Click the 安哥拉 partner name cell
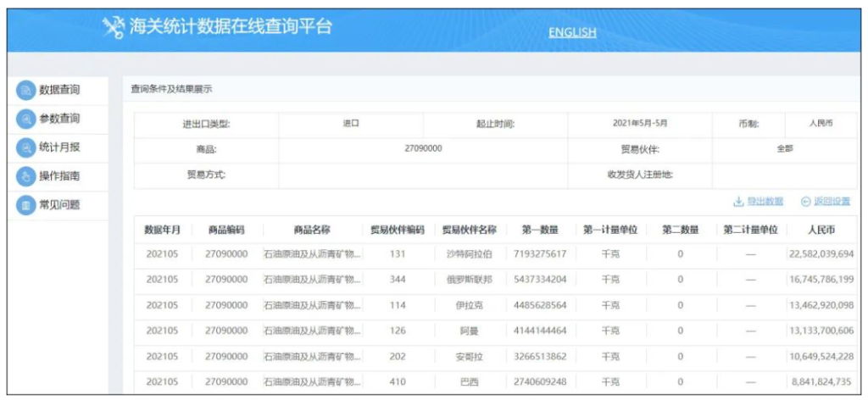868x400 pixels. click(x=470, y=357)
